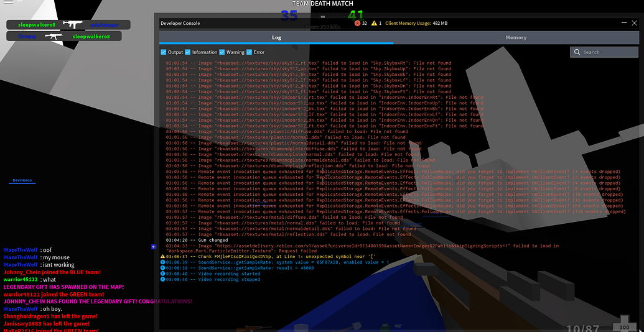Image resolution: width=644 pixels, height=332 pixels.
Task: Click the 'Gun changed' log line
Action: [x=197, y=240]
